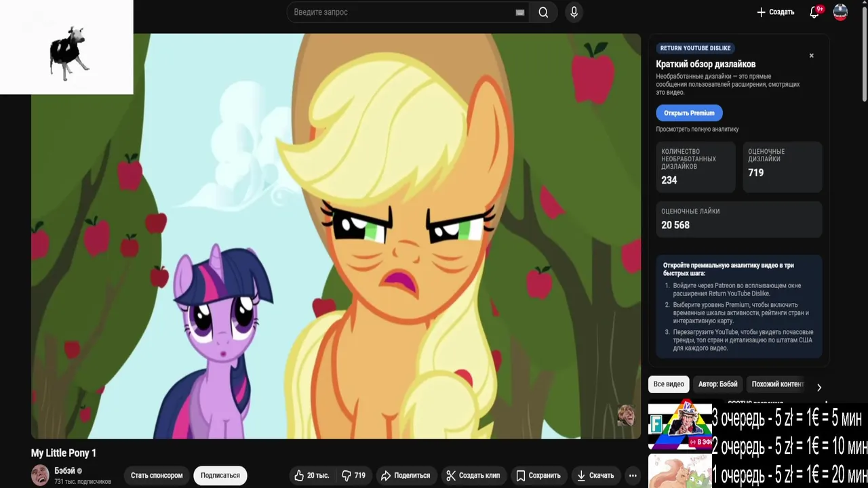868x488 pixels.
Task: Select the Похожий контент chip
Action: tap(777, 384)
